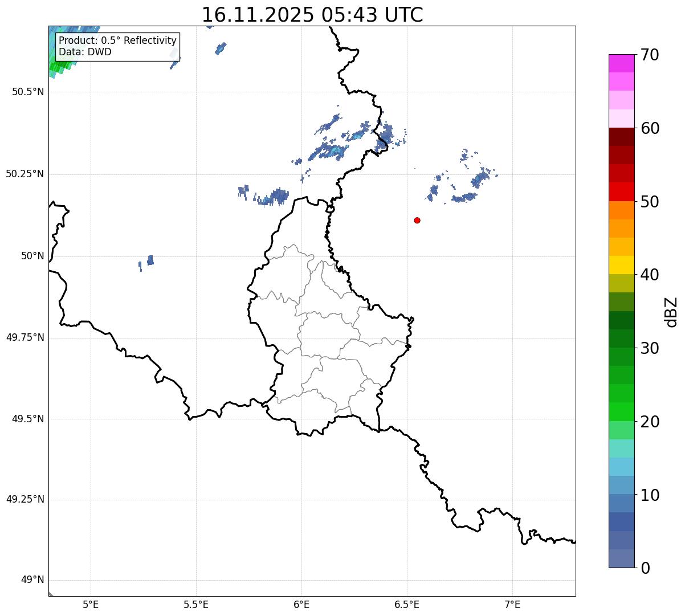
Task: Click the bright red colorbar swatch above 50
Action: point(621,191)
